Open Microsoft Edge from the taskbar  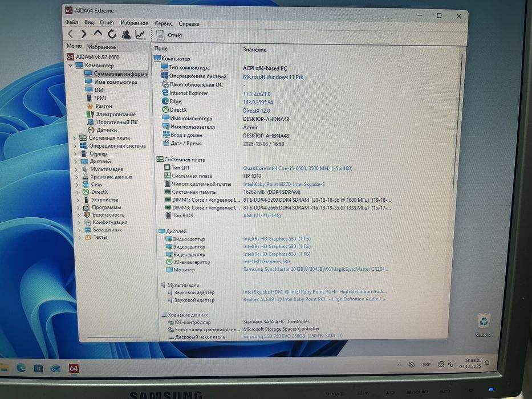[21, 368]
